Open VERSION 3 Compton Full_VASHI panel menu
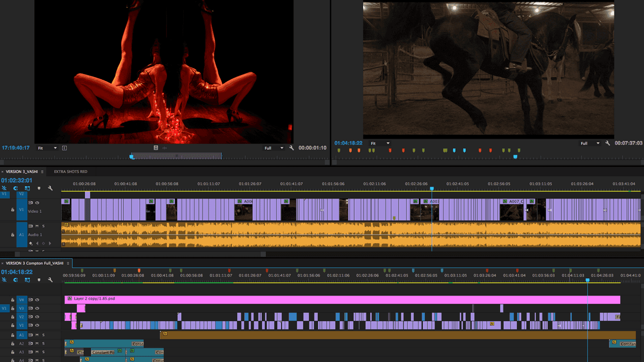The image size is (644, 362). (x=68, y=263)
